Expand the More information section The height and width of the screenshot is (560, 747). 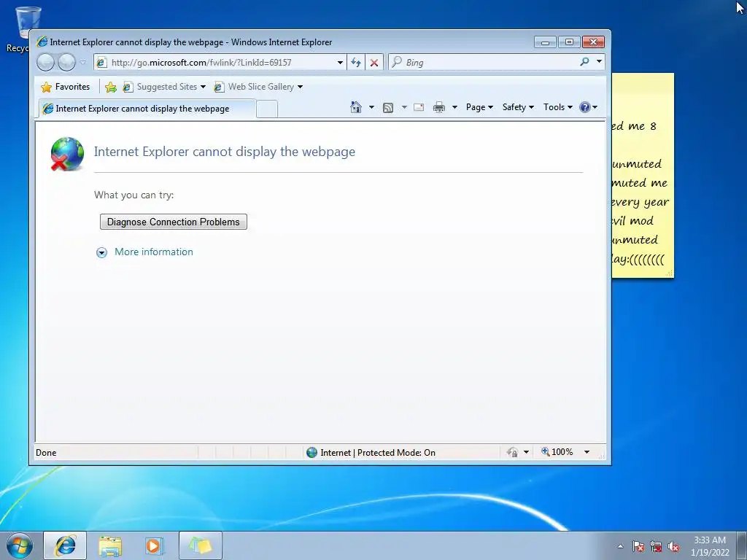(101, 252)
